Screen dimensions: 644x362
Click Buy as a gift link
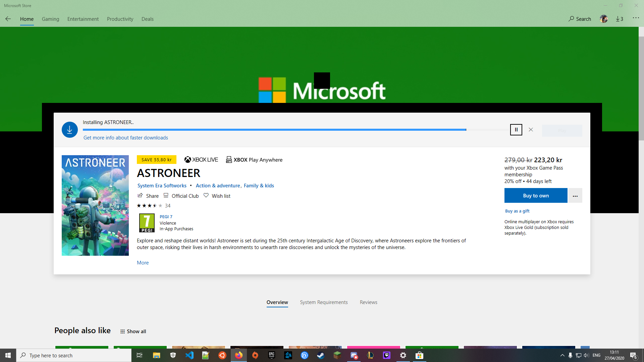(x=518, y=211)
